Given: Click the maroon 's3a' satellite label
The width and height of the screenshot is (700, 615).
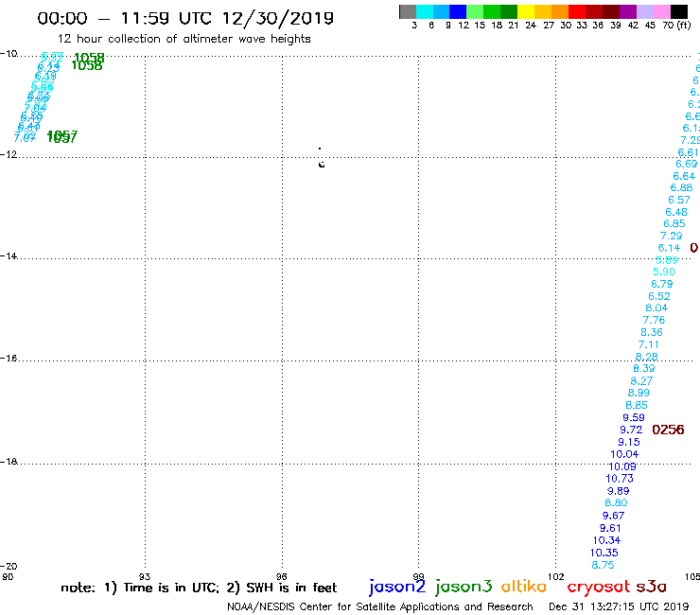Looking at the screenshot, I should tap(651, 587).
